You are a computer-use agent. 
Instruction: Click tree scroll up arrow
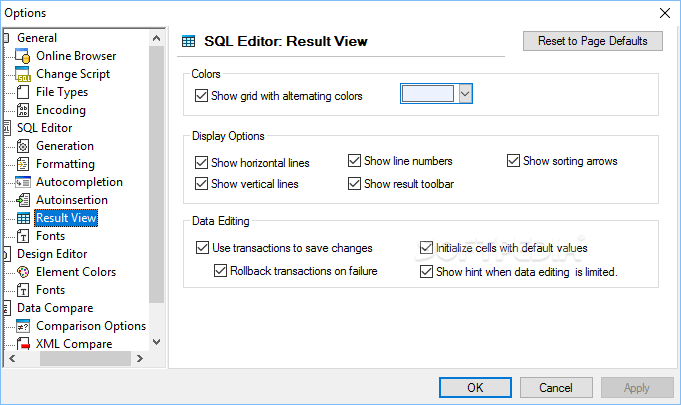coord(156,38)
